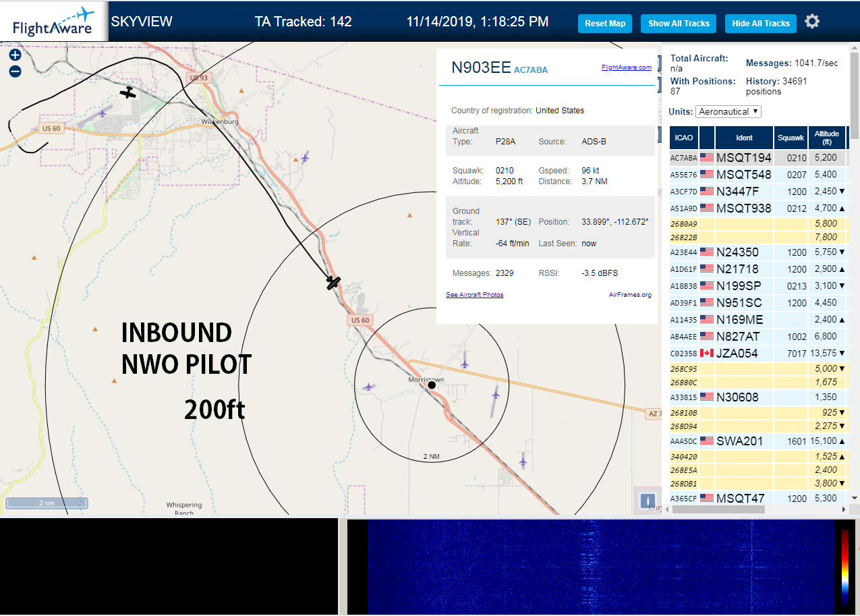Click the purple plane marker east of Wickenburg

(305, 158)
